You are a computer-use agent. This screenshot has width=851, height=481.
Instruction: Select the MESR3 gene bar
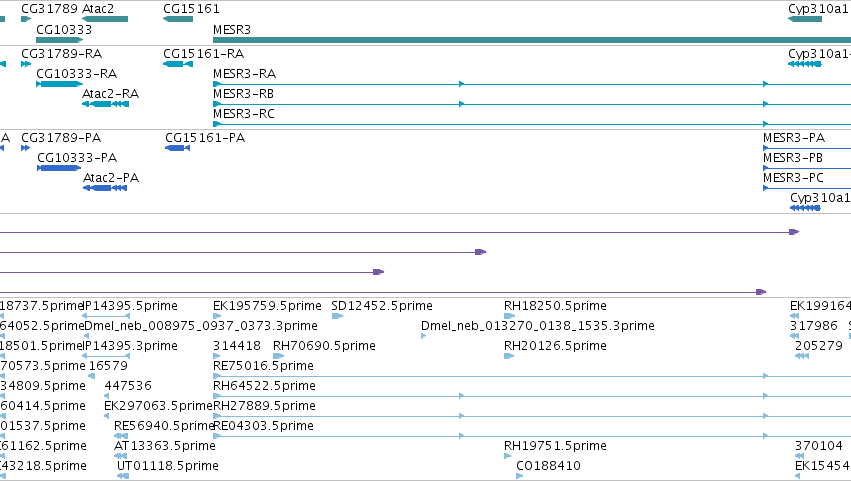532,40
